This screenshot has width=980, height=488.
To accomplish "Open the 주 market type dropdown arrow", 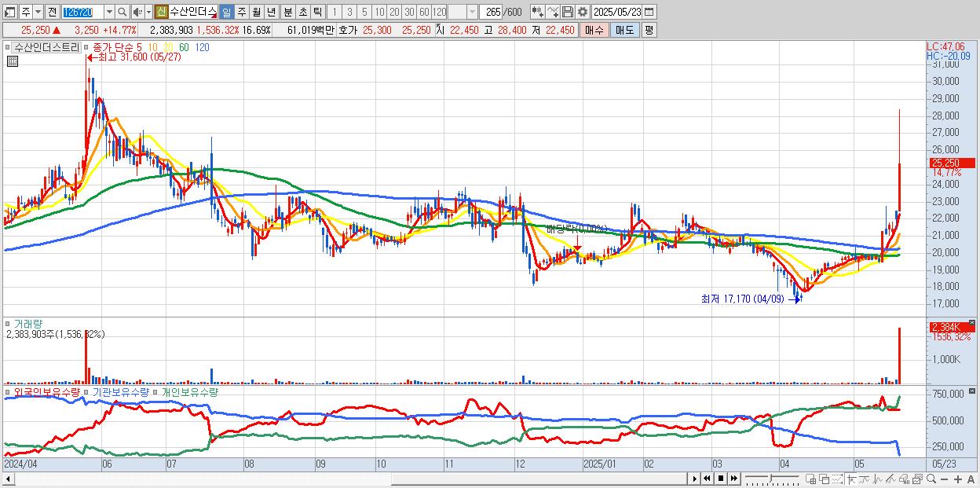I will [38, 12].
